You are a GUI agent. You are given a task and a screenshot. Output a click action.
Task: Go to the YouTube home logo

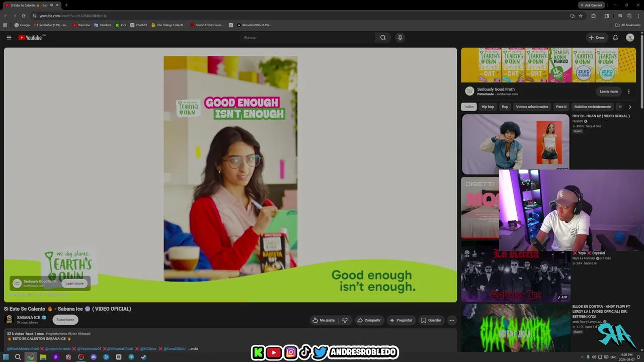pos(30,38)
